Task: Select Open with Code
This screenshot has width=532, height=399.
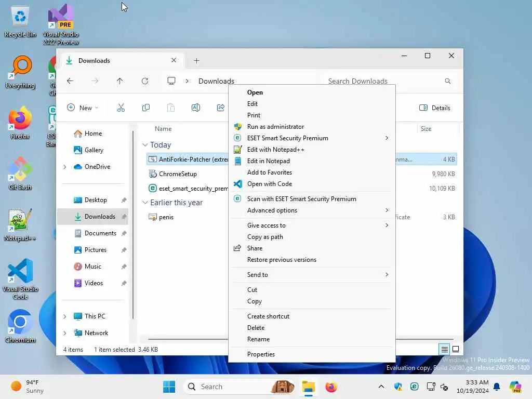Action: [x=312, y=184]
